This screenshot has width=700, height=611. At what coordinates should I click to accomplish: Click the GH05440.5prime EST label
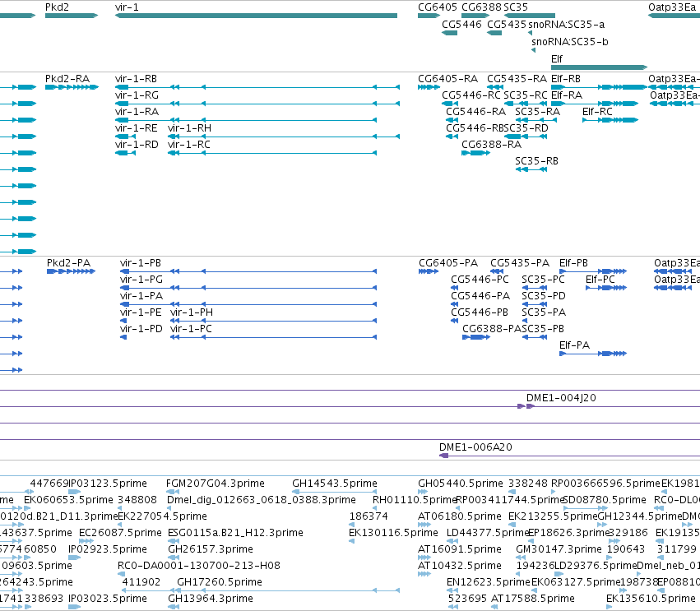(461, 484)
